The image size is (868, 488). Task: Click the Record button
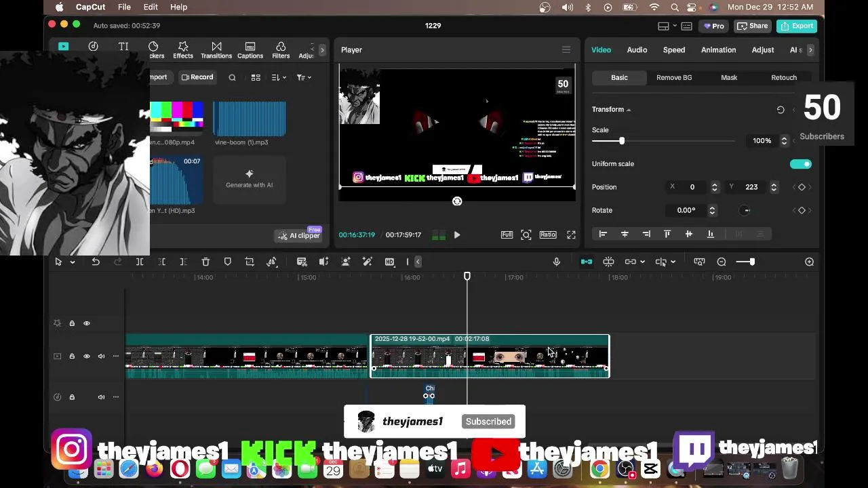click(x=197, y=77)
